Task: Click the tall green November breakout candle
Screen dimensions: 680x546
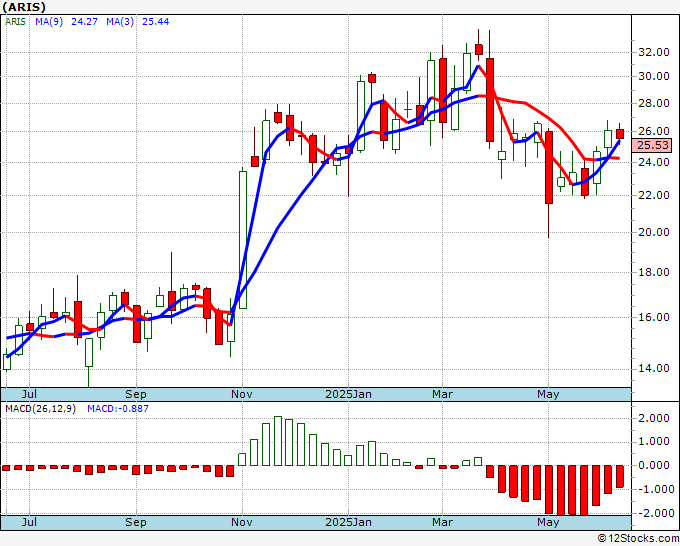Action: (243, 240)
